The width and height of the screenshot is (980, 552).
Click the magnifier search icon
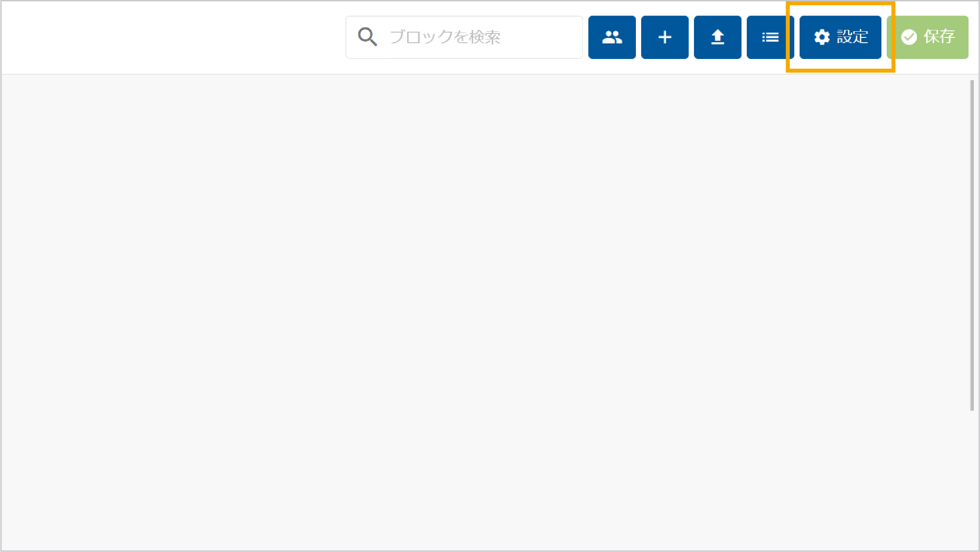click(x=367, y=37)
